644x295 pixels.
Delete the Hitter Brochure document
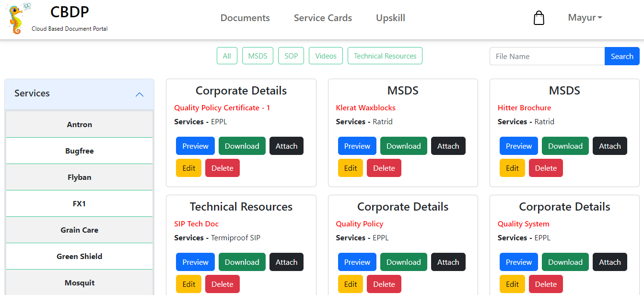546,168
